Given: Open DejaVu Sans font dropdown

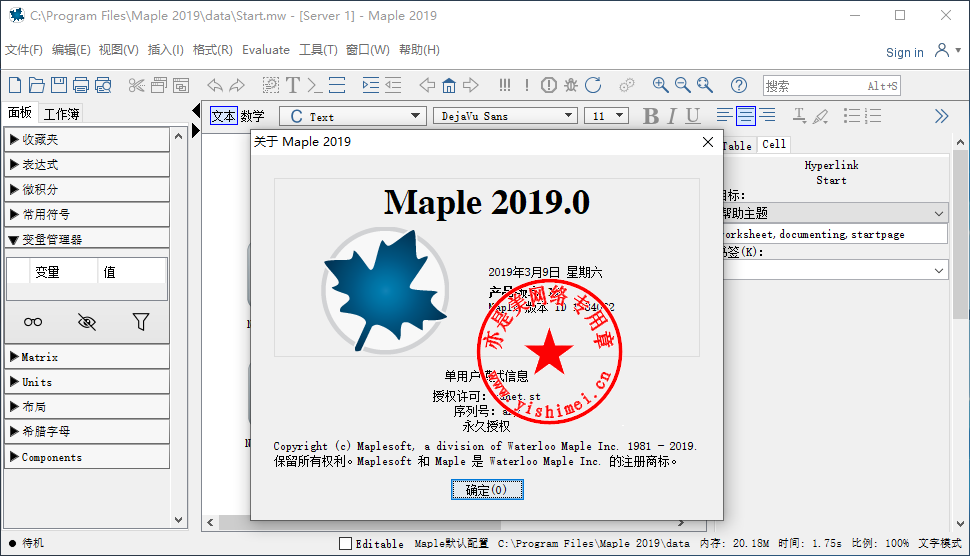Looking at the screenshot, I should (x=505, y=116).
